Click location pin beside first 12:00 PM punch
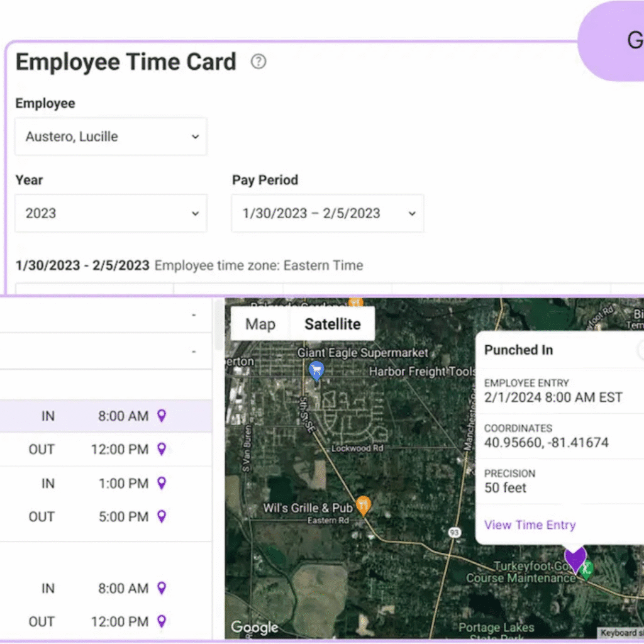Screen dimensions: 644x644 (162, 449)
